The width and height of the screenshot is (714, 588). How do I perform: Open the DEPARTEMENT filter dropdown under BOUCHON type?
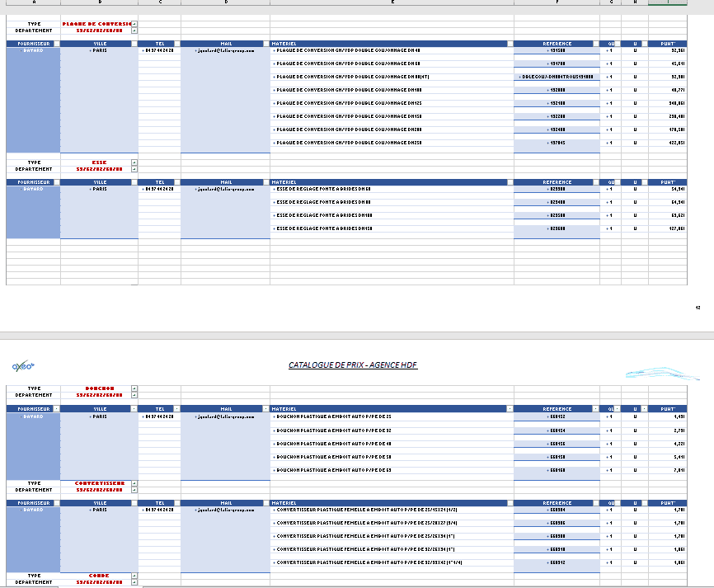pyautogui.click(x=134, y=395)
